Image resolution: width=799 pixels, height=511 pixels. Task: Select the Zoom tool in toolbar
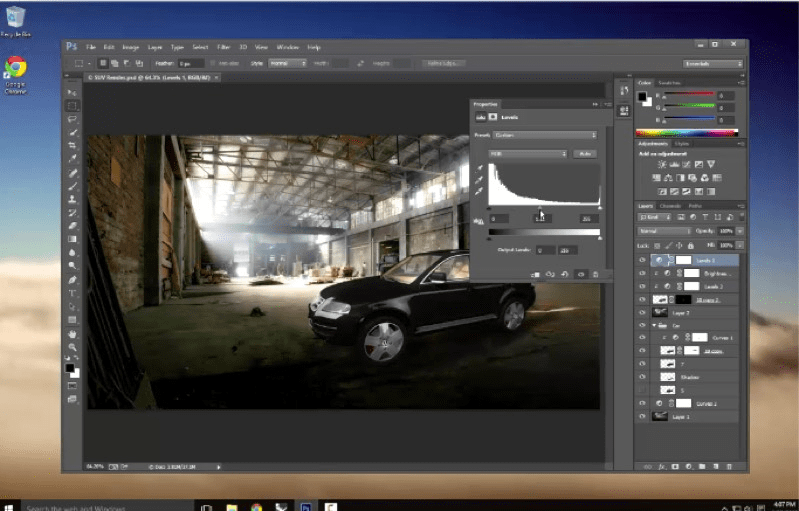tap(73, 347)
